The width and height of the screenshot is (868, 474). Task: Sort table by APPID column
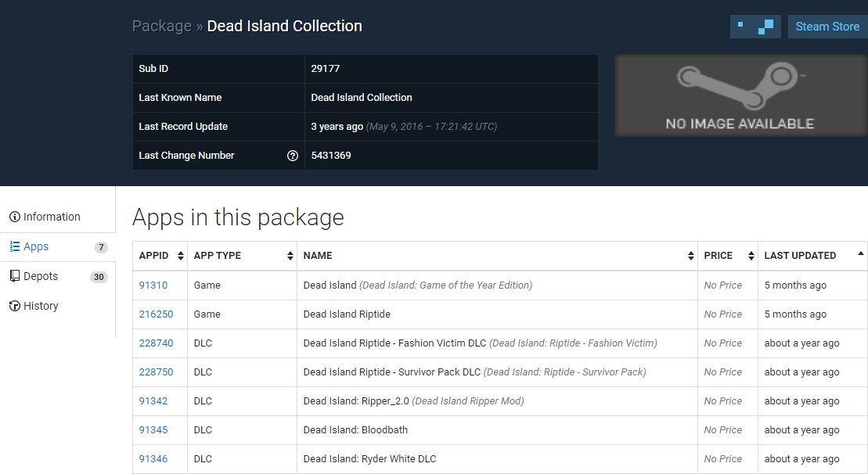tap(160, 256)
